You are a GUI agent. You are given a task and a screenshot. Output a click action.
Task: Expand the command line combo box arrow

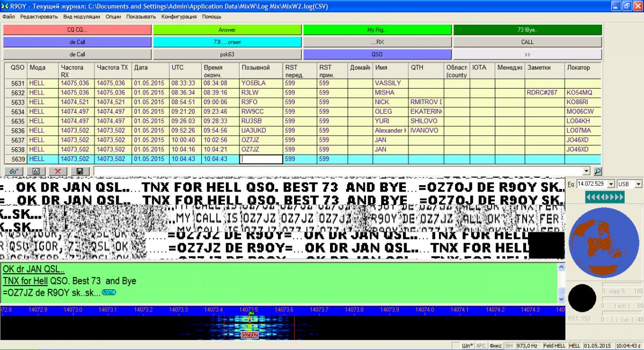(x=586, y=171)
